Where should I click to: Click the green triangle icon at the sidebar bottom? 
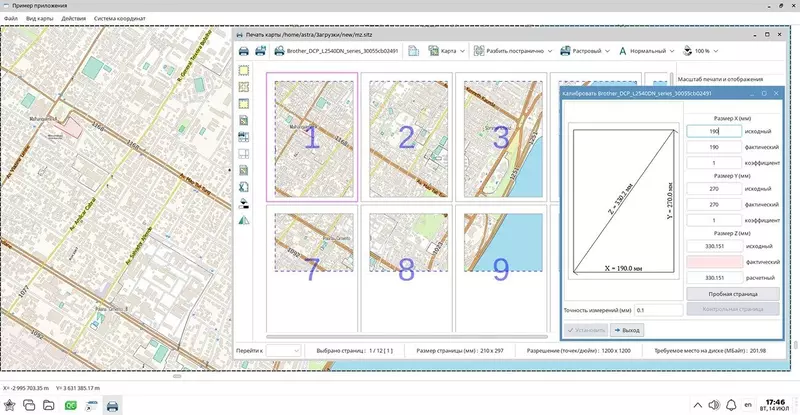244,220
